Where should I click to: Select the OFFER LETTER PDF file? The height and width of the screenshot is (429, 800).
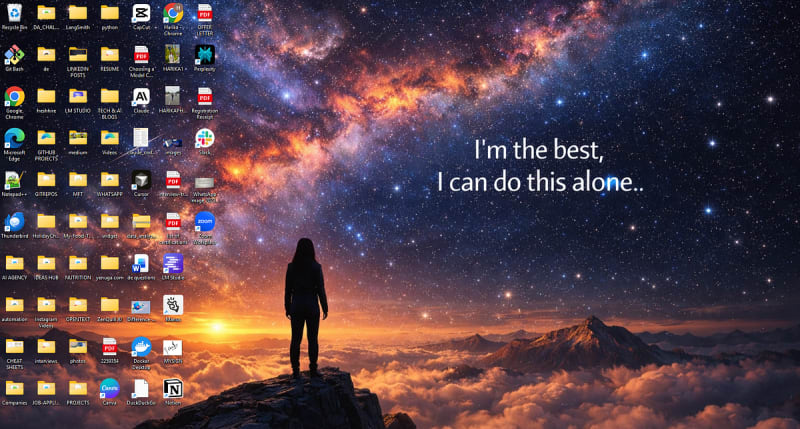205,13
